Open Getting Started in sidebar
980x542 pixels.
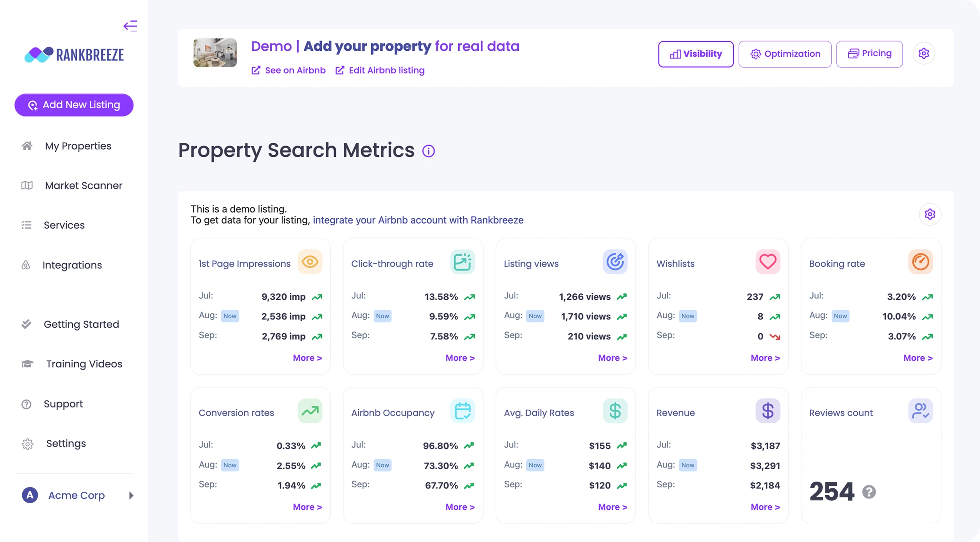[x=71, y=324]
